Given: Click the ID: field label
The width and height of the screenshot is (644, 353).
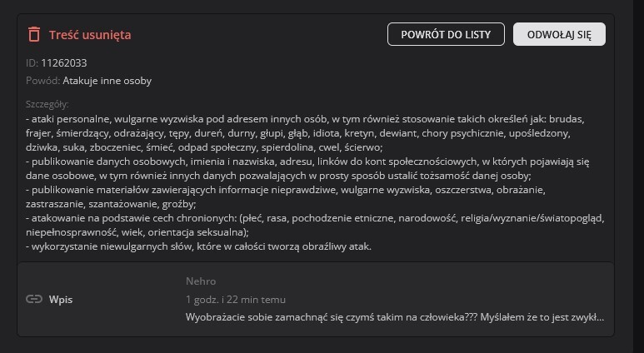Looking at the screenshot, I should click(32, 62).
